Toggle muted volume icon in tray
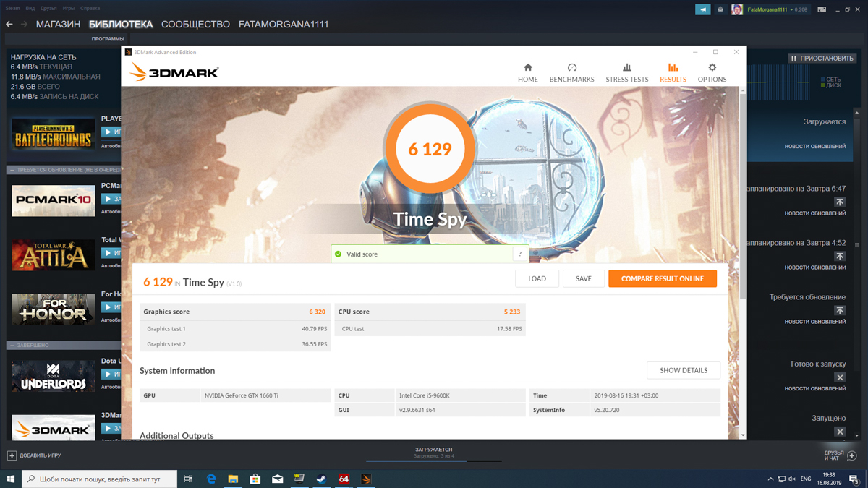The width and height of the screenshot is (868, 488). tap(792, 479)
